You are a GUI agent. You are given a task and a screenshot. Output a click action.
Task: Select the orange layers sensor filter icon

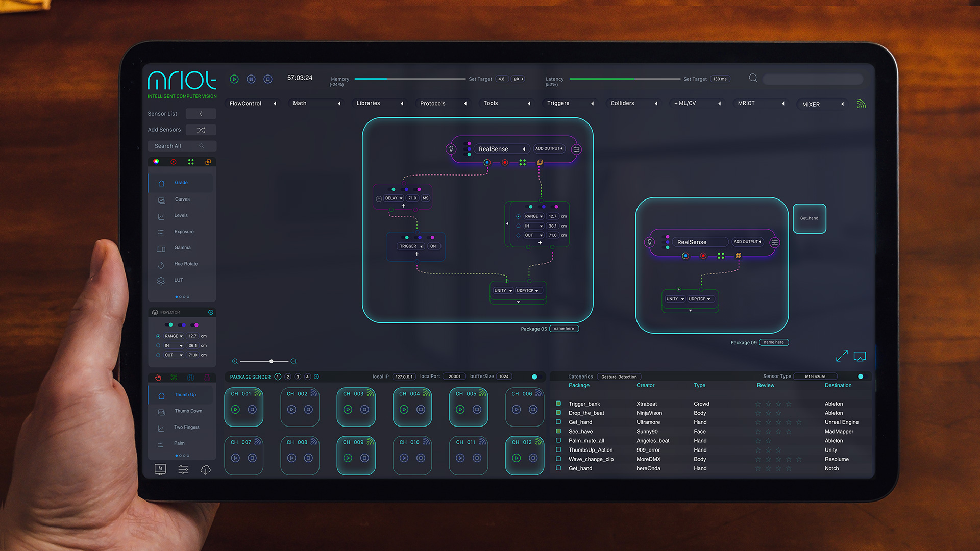tap(208, 162)
